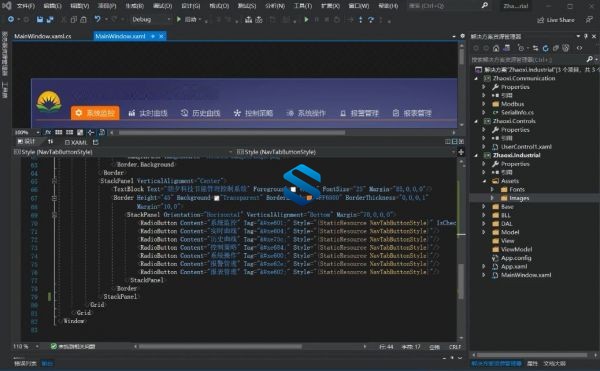
Task: Open the 窗口(W) menu
Action: point(359,6)
